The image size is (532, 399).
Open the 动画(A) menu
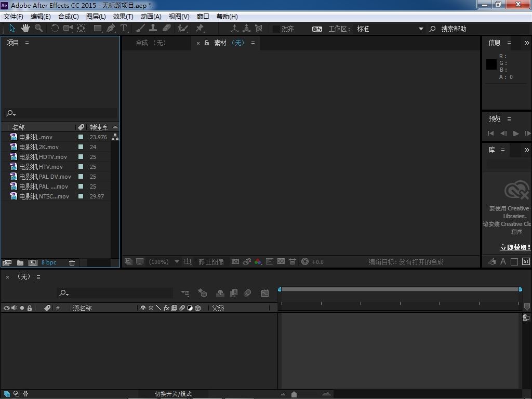(x=151, y=17)
